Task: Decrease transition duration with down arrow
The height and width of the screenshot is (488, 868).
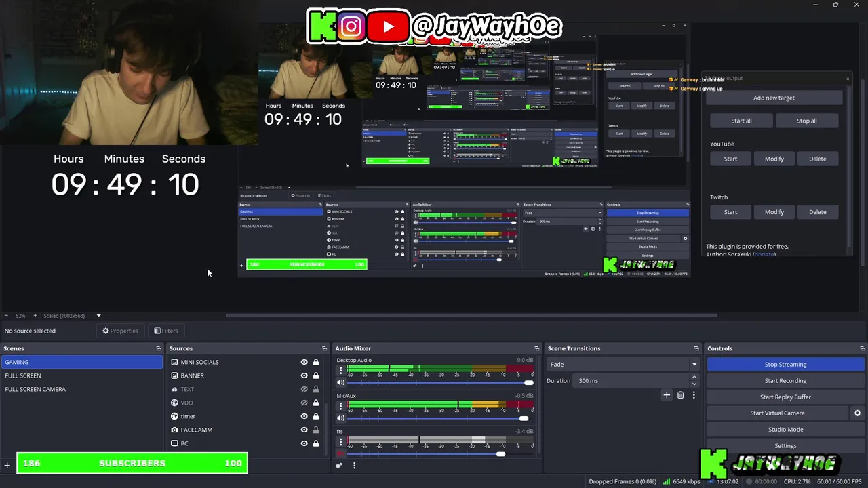Action: click(694, 384)
